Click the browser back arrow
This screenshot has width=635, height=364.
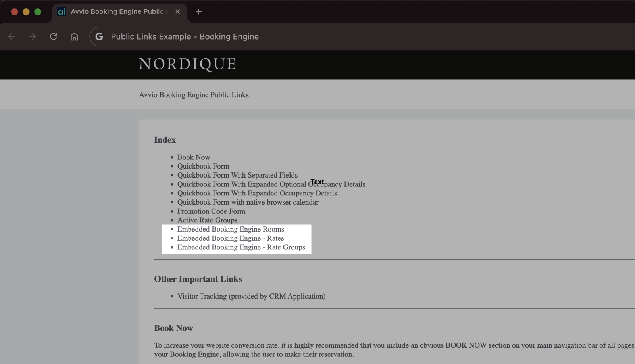pos(12,36)
